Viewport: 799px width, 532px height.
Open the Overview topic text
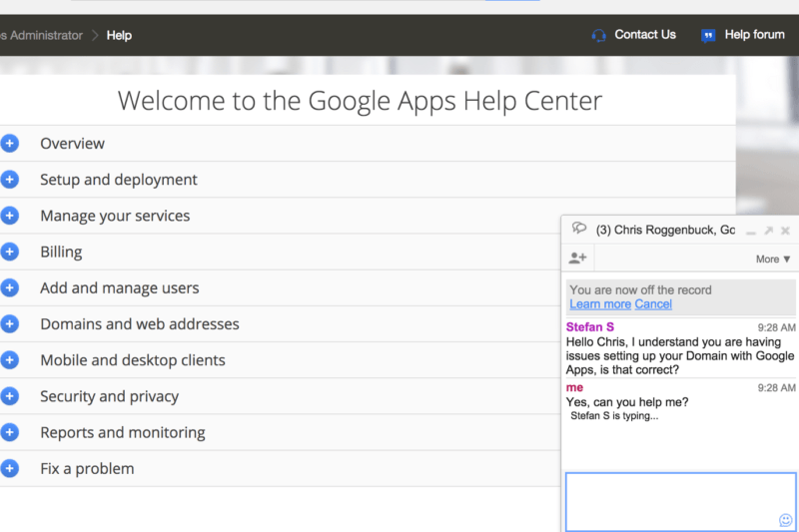(72, 144)
